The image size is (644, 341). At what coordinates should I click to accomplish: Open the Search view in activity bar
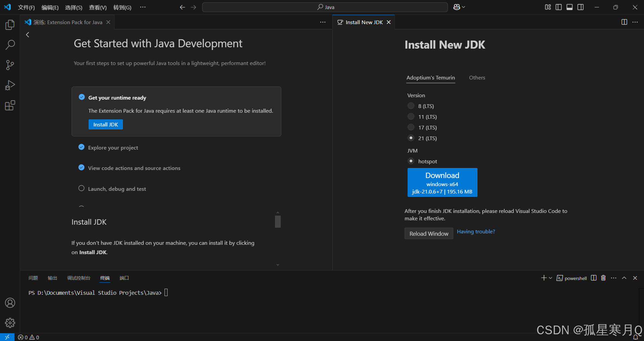coord(10,45)
